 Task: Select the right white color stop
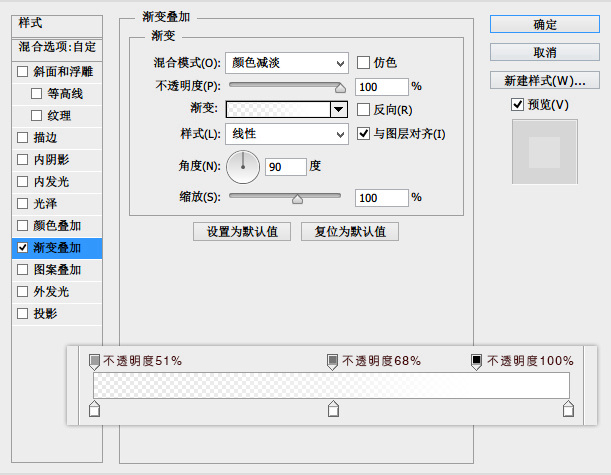(x=569, y=409)
